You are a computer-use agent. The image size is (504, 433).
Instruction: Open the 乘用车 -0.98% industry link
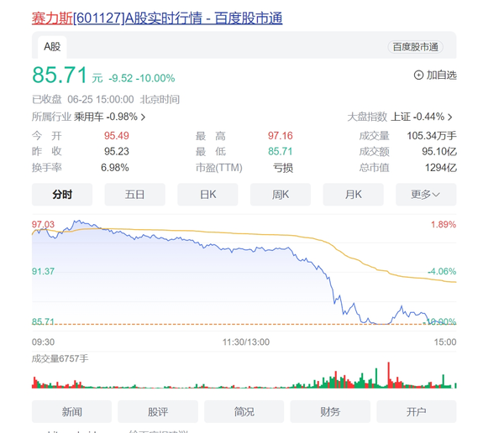(x=106, y=117)
